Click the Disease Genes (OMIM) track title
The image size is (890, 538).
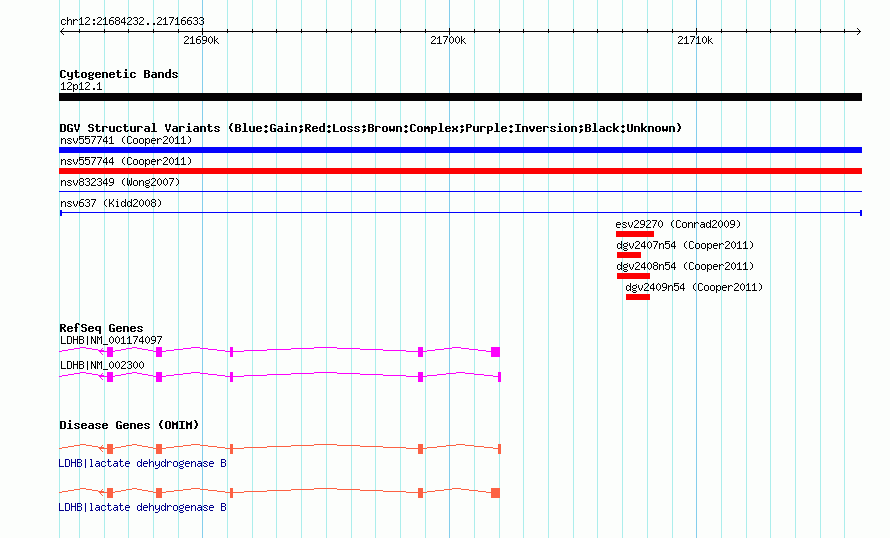(129, 425)
